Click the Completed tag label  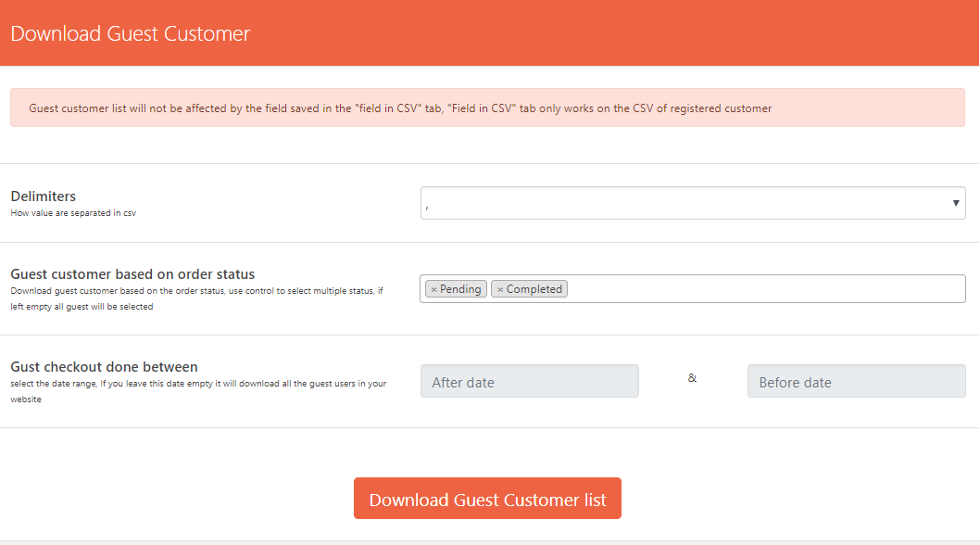[534, 289]
